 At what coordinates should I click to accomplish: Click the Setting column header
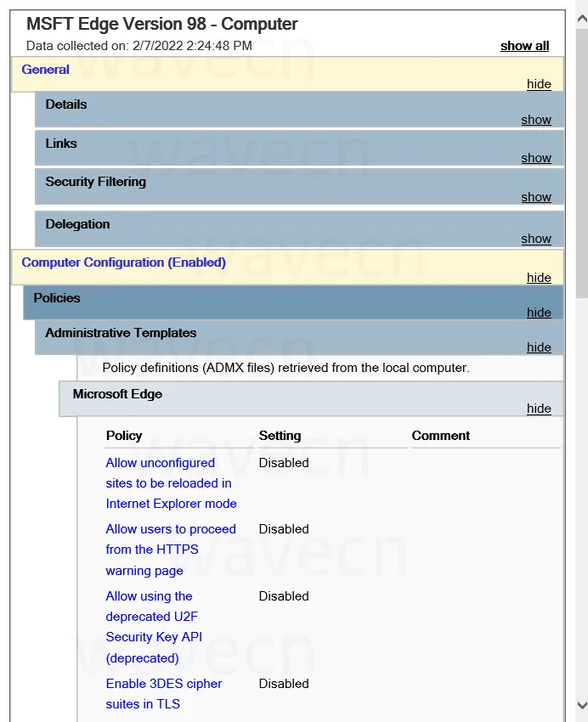click(x=280, y=436)
